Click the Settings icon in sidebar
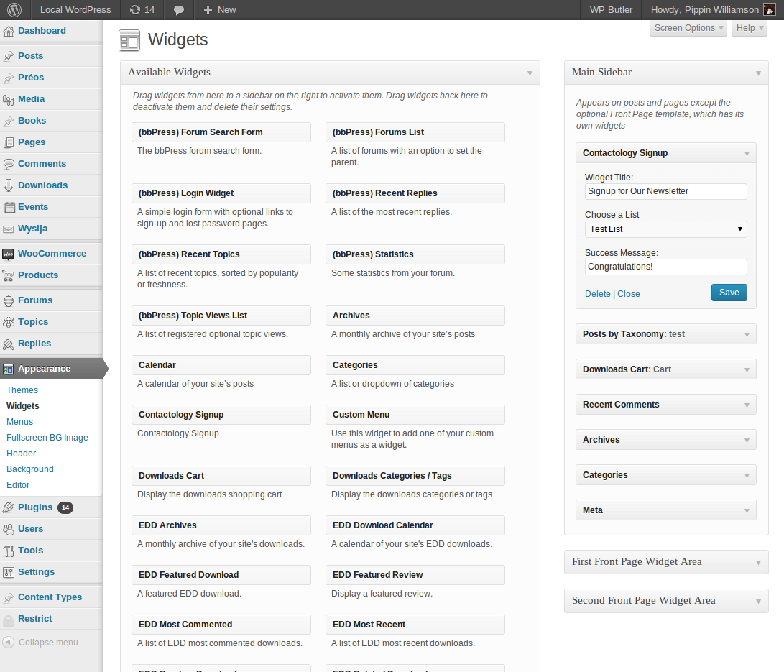Image resolution: width=784 pixels, height=672 pixels. (x=9, y=572)
